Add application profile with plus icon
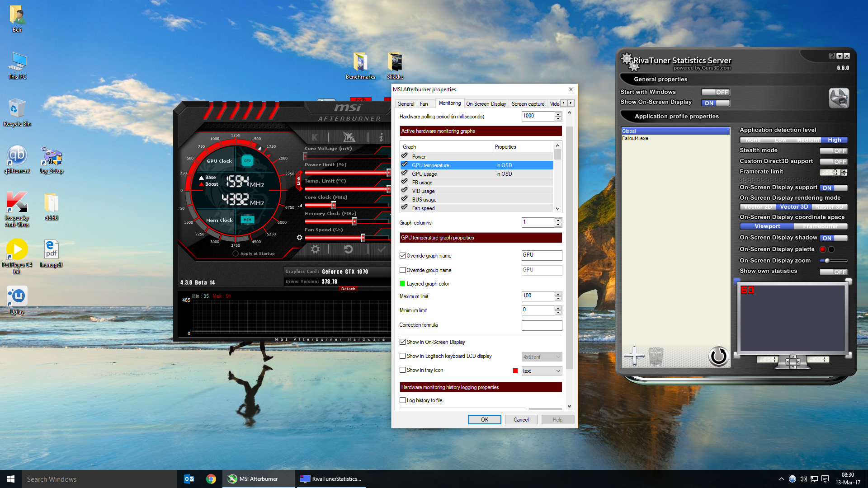The width and height of the screenshot is (868, 488). (x=634, y=356)
